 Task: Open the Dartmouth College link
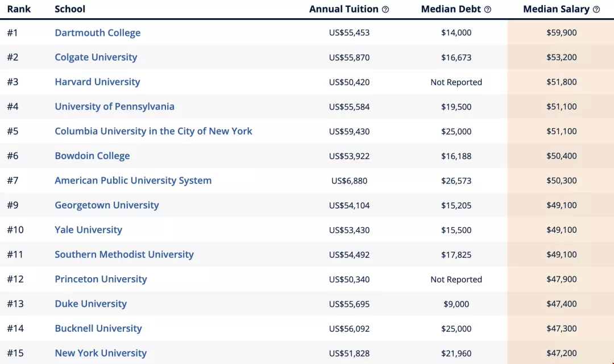tap(97, 33)
